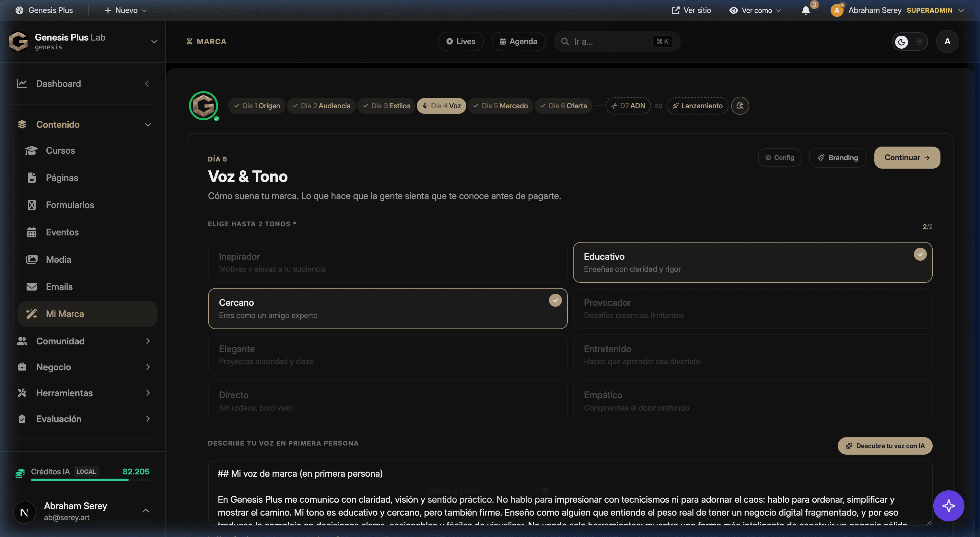Click the Emails envelope icon
Viewport: 980px width, 537px height.
[31, 287]
